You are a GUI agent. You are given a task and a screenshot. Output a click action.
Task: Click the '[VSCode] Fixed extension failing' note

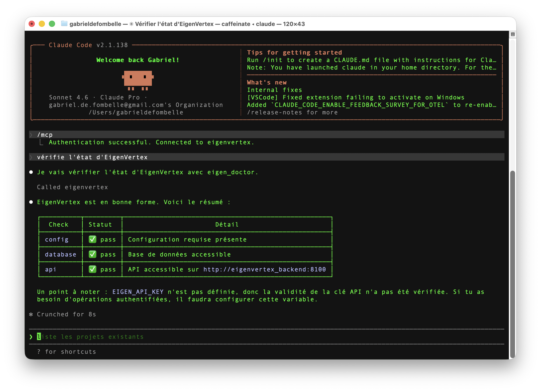pyautogui.click(x=356, y=97)
